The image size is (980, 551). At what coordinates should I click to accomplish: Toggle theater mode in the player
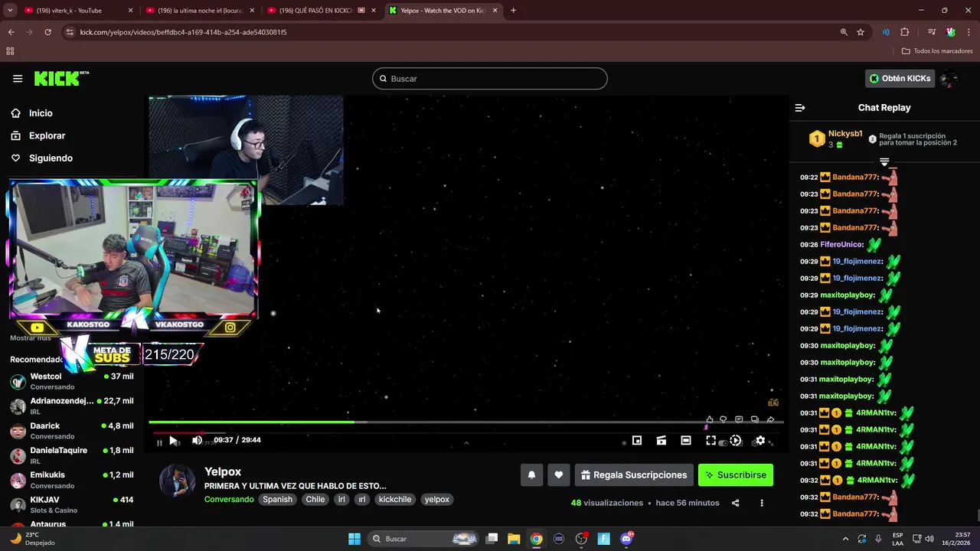coord(686,441)
